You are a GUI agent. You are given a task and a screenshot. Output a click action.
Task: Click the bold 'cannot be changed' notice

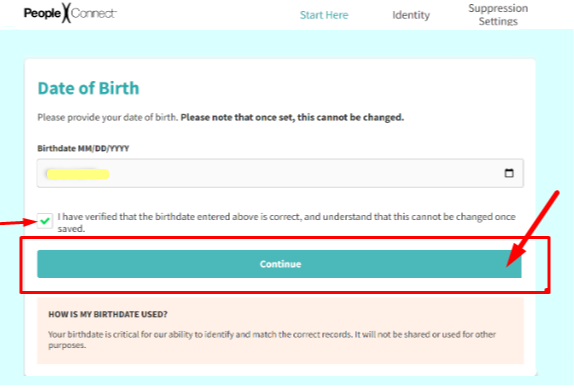[292, 117]
